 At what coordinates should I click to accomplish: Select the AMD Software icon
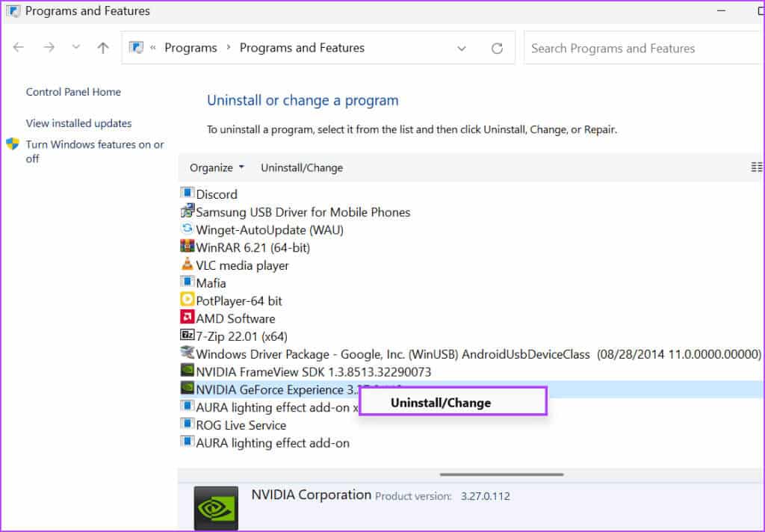188,318
